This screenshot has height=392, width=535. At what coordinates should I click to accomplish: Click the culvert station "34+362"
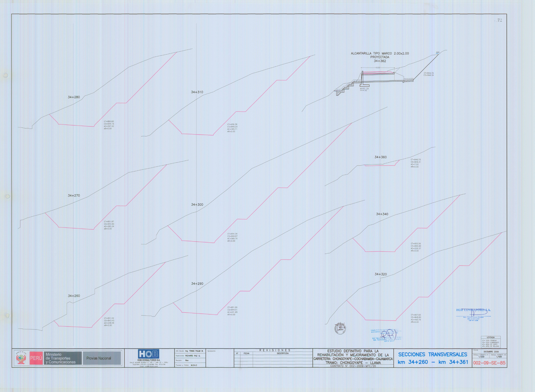coord(380,61)
